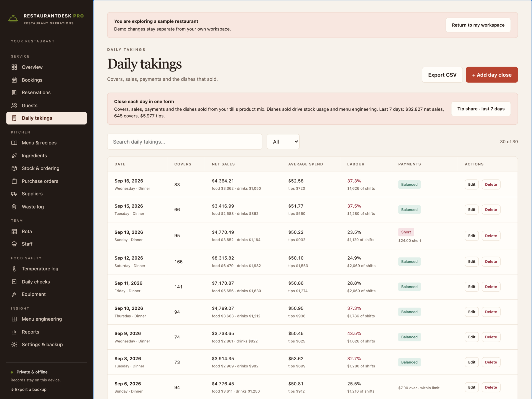Viewport: 532px width, 399px height.
Task: Click the Purchase orders clipboard icon
Action: (x=14, y=181)
